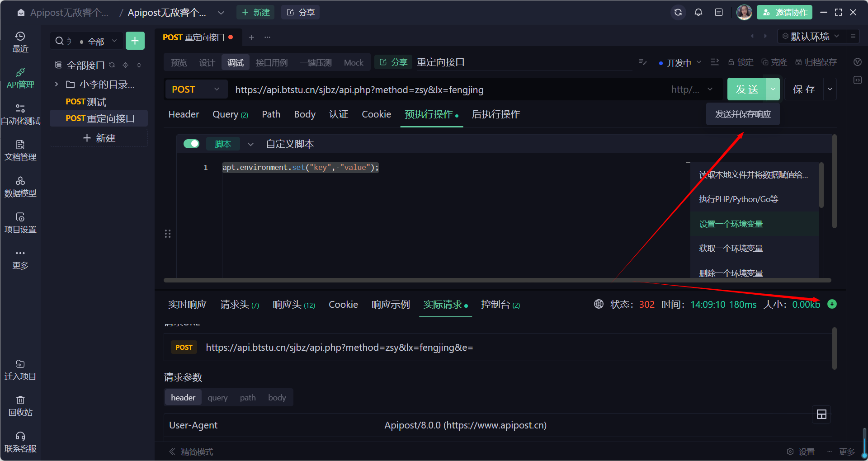Expand the 小李的目录 folder

point(57,84)
